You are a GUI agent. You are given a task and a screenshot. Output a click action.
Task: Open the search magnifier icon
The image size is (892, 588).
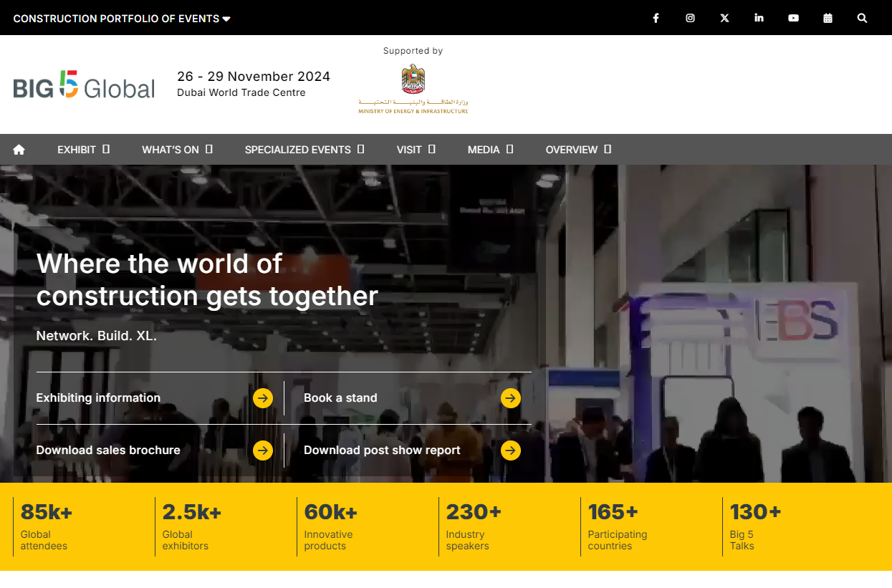pos(862,18)
